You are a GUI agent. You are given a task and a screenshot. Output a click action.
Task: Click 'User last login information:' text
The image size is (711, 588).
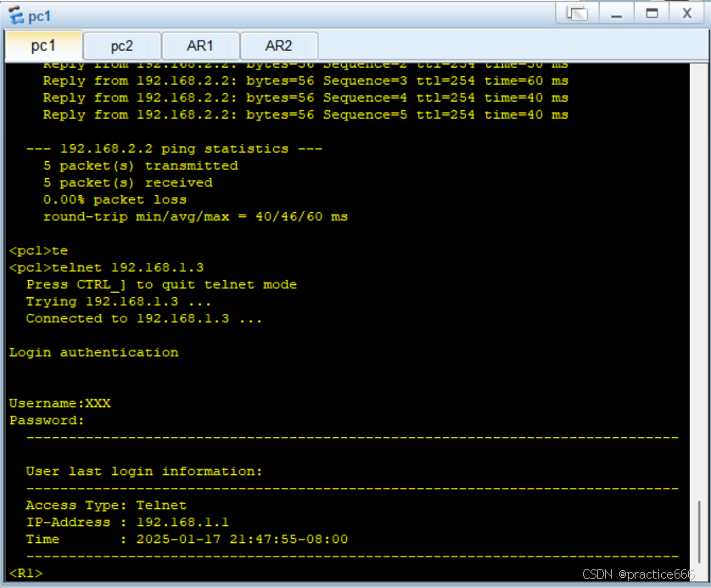144,471
